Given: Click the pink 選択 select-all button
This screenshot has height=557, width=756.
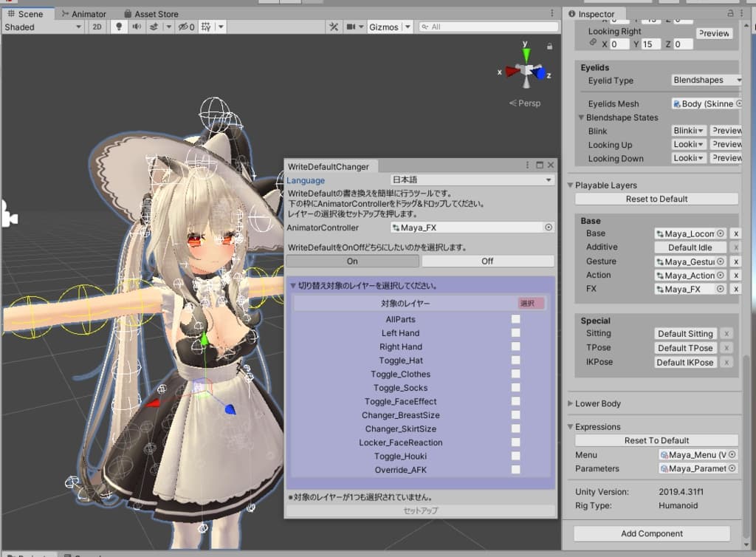Looking at the screenshot, I should click(x=530, y=303).
